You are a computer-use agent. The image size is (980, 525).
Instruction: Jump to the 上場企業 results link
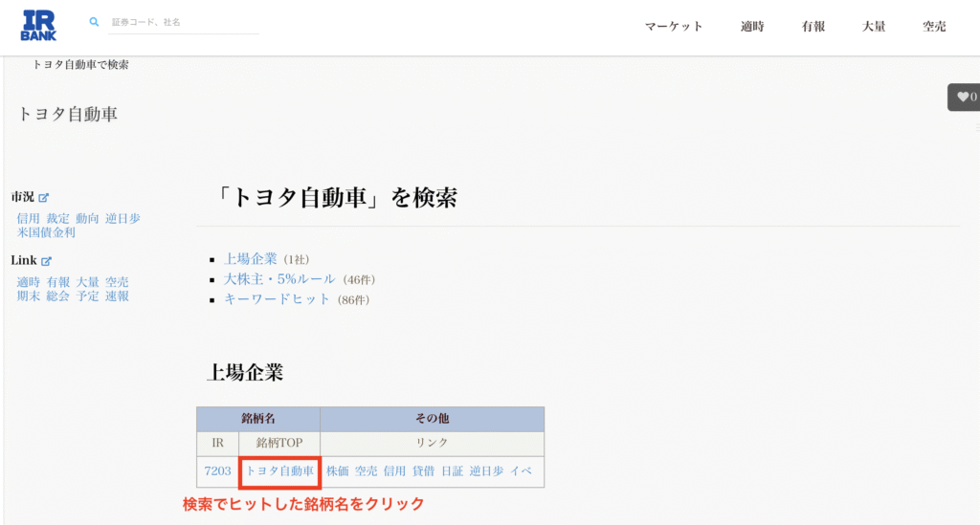[250, 259]
